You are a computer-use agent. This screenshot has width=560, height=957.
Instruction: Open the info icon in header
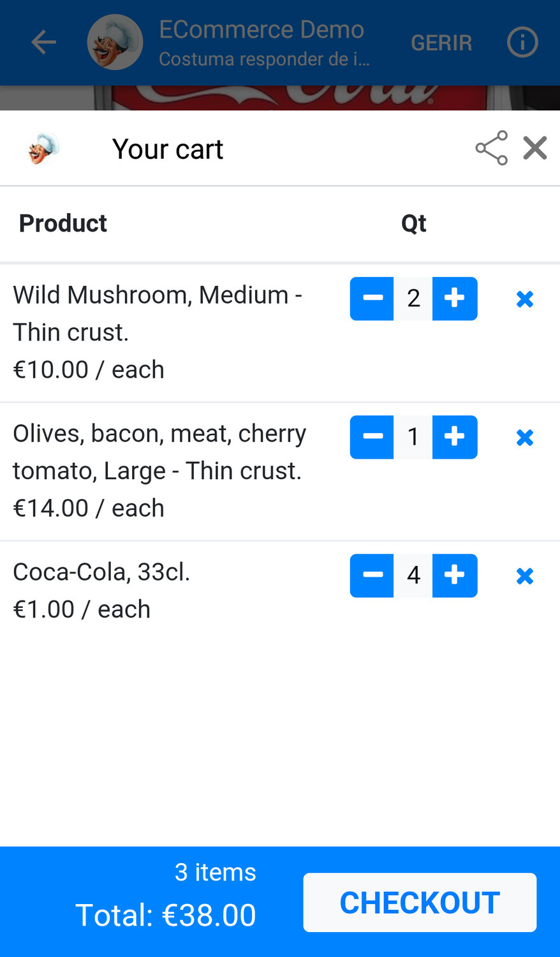[x=522, y=43]
